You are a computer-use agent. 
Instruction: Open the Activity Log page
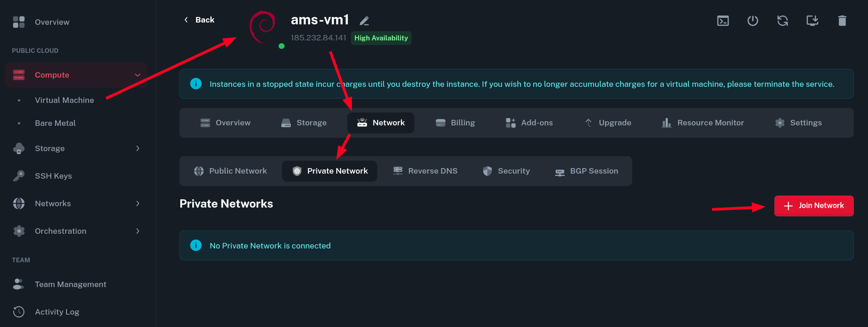tap(57, 312)
